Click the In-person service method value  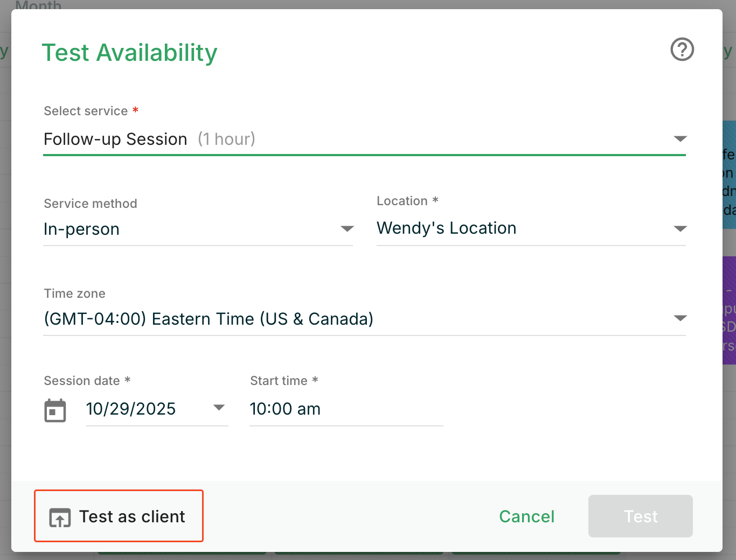(82, 229)
